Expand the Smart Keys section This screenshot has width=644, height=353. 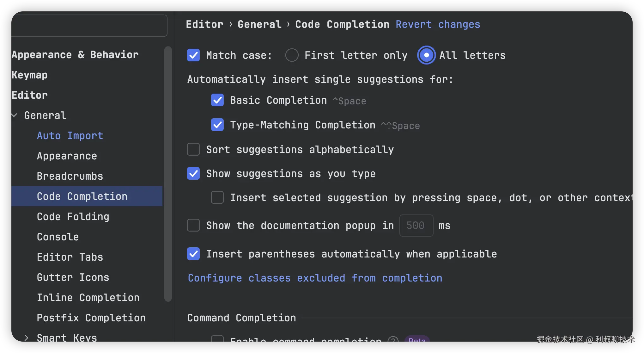pos(27,338)
